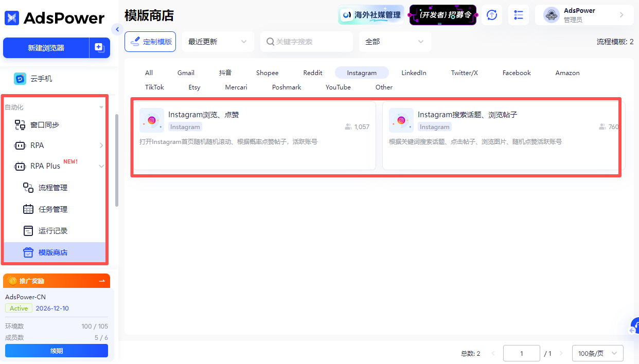The width and height of the screenshot is (639, 364).
Task: Collapse the sidebar with the left chevron
Action: point(117,29)
